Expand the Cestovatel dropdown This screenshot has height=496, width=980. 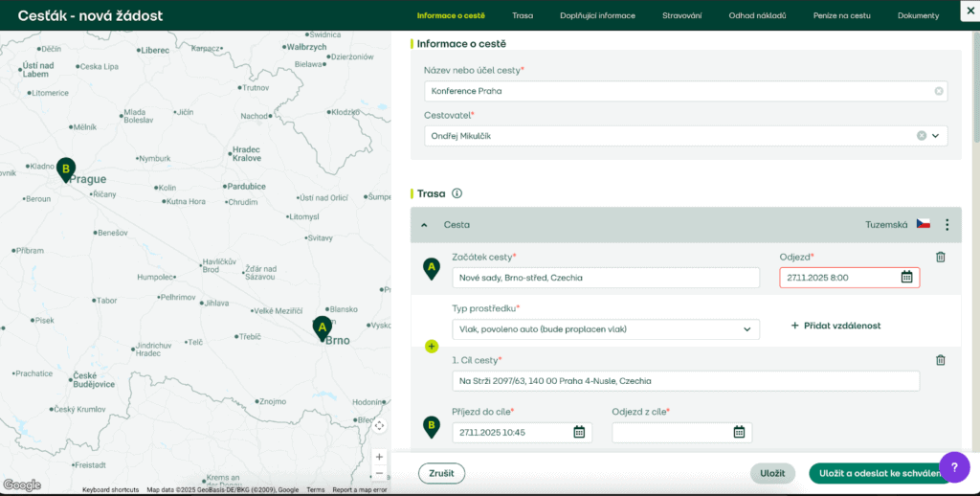pyautogui.click(x=935, y=136)
